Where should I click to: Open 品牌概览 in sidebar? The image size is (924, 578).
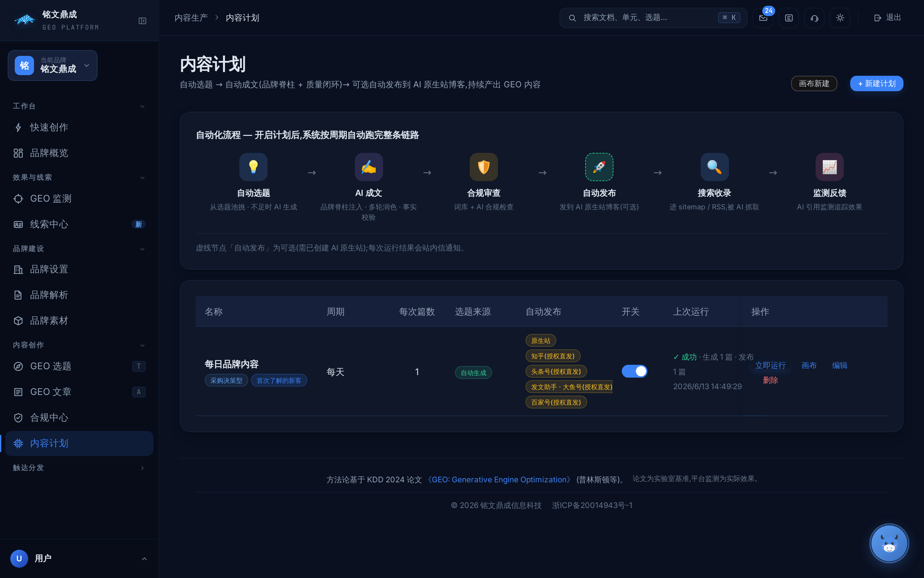(79, 153)
